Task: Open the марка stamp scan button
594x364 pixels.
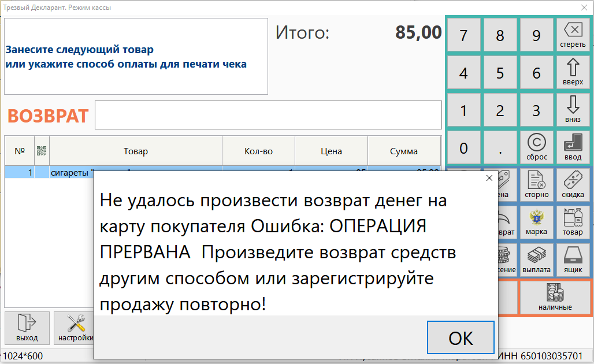Action: tap(536, 222)
